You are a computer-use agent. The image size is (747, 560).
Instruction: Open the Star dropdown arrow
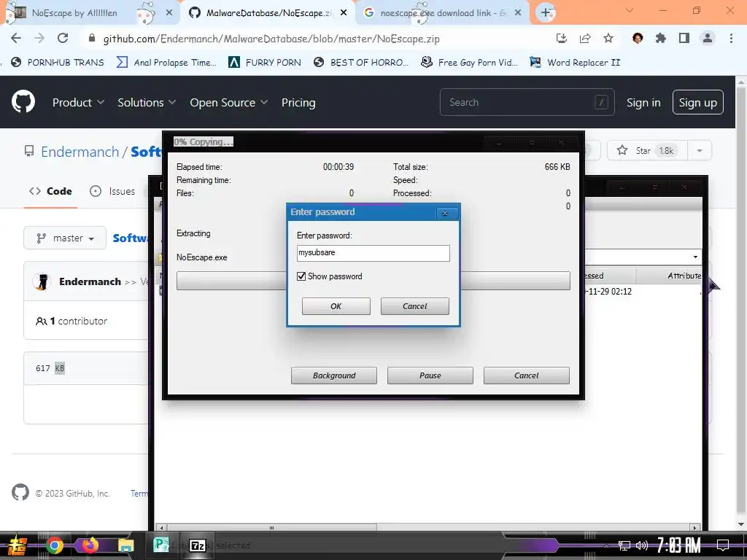click(x=700, y=150)
